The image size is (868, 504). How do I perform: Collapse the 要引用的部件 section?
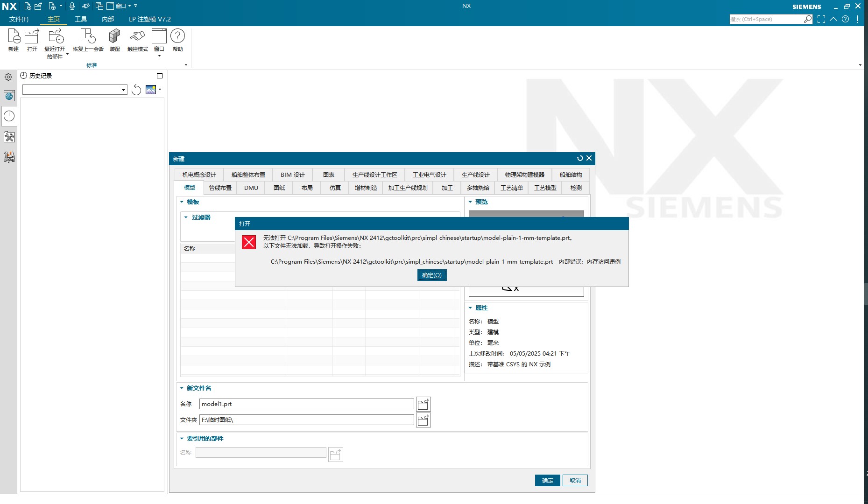(182, 439)
